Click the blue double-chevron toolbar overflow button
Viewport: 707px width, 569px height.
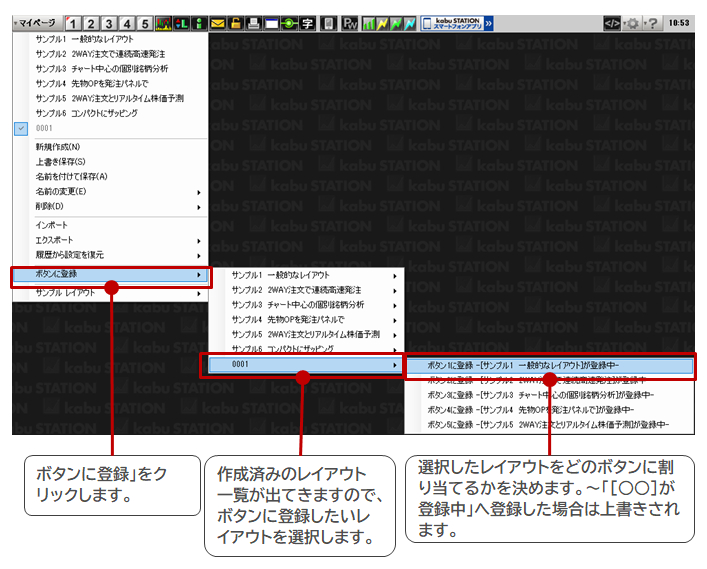[489, 23]
